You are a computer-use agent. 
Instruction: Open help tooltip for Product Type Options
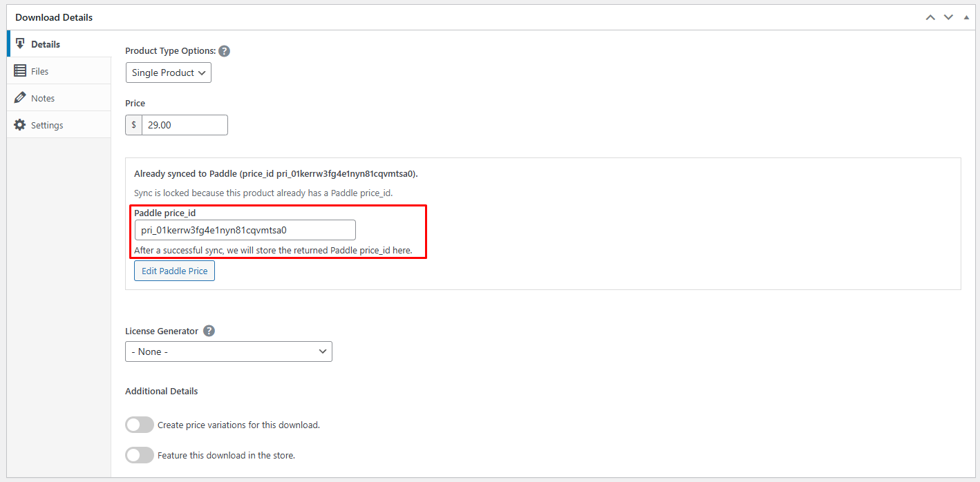pyautogui.click(x=224, y=51)
